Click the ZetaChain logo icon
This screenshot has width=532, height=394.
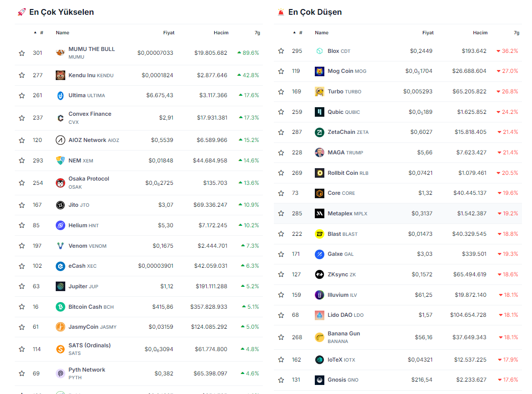(x=319, y=132)
